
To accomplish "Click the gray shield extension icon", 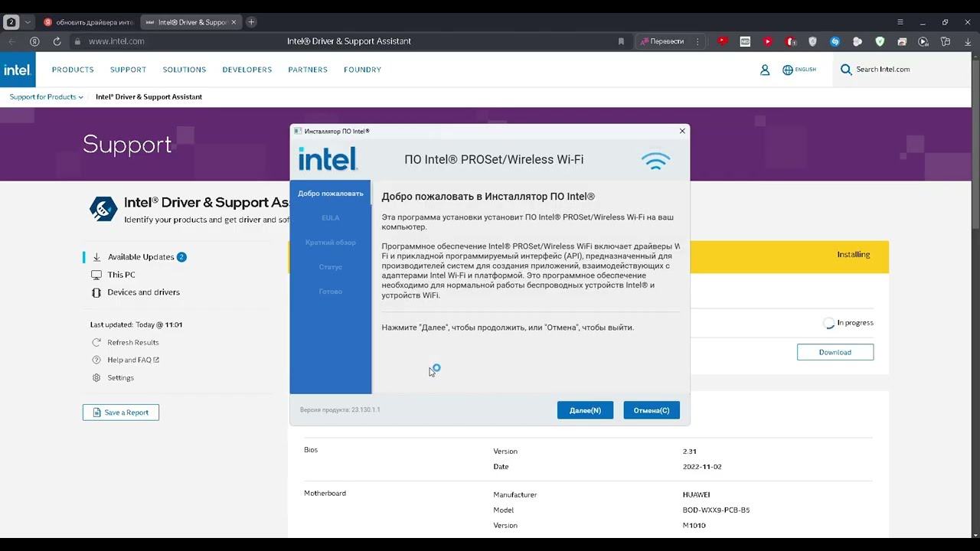I will click(812, 41).
